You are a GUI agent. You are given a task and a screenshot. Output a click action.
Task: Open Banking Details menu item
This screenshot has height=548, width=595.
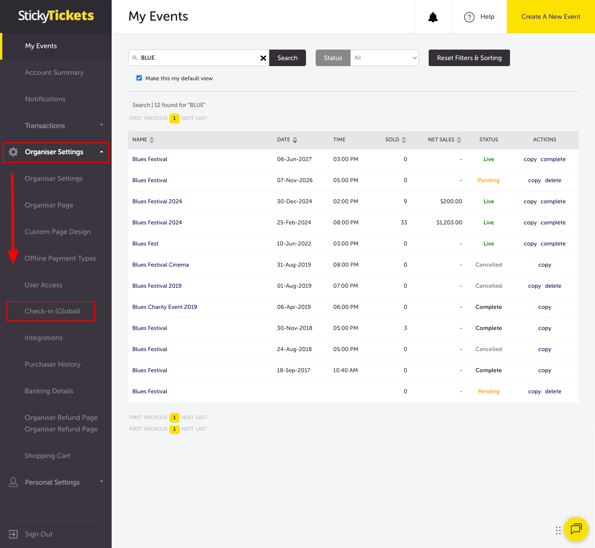coord(49,391)
